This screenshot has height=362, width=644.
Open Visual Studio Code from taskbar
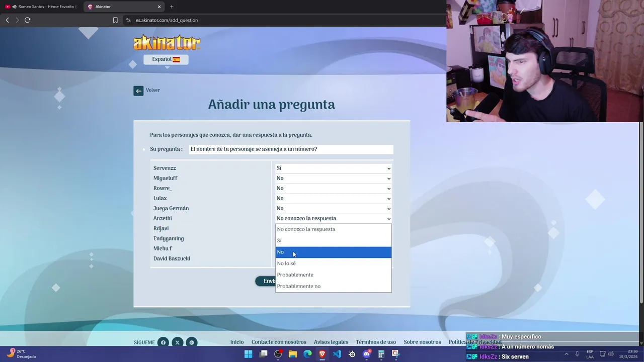337,354
